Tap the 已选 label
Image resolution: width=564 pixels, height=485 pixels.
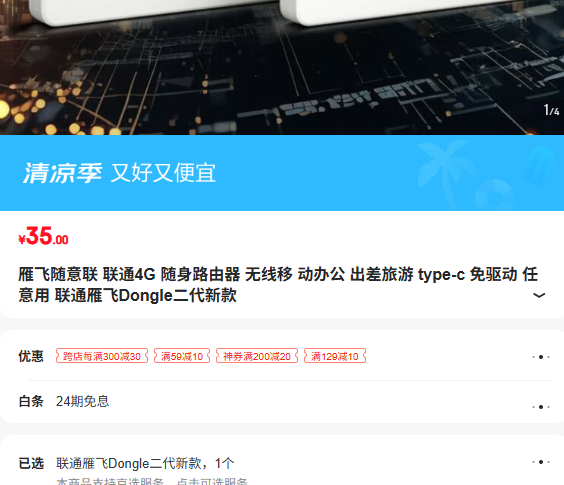[x=31, y=463]
